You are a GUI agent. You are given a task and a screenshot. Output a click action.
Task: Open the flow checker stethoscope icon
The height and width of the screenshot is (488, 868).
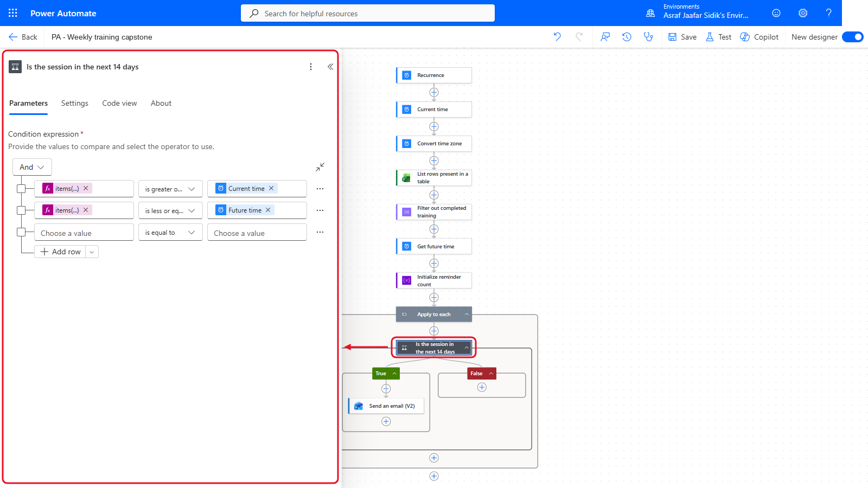[x=648, y=37]
